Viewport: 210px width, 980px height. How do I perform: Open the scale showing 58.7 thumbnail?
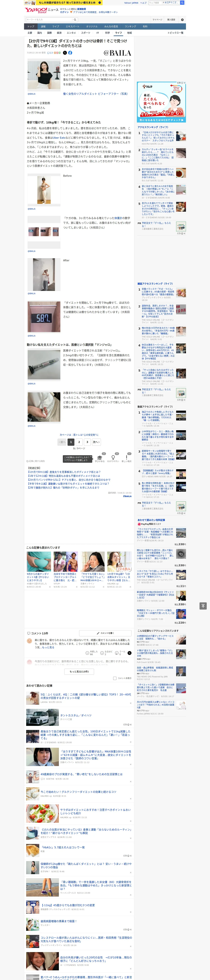(x=44, y=317)
